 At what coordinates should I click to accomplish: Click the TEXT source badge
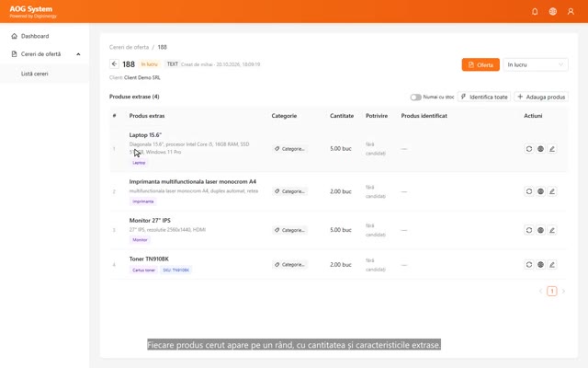[x=172, y=63]
